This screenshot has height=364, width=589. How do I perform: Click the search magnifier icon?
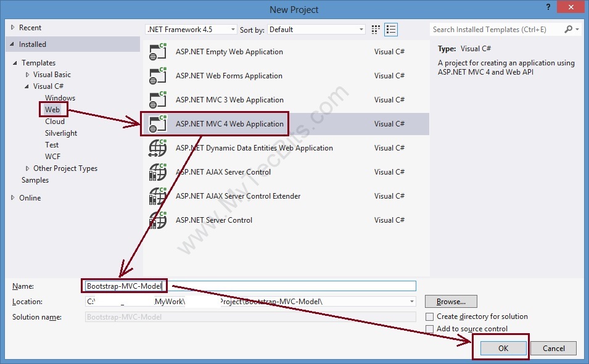(x=569, y=29)
